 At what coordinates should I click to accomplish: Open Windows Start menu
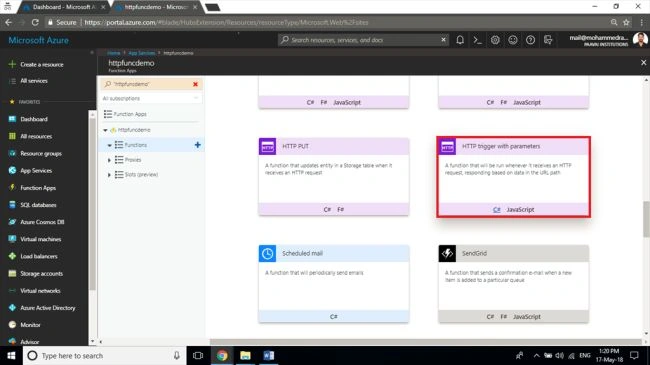(11, 355)
